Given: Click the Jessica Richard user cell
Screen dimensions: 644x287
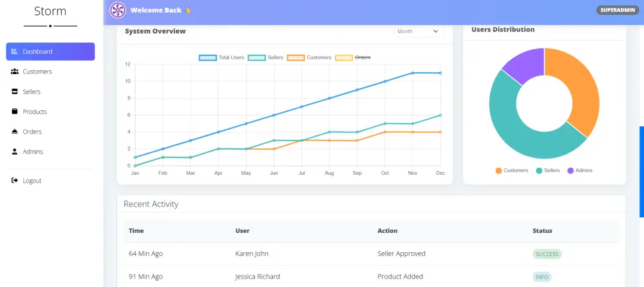Looking at the screenshot, I should tap(258, 277).
